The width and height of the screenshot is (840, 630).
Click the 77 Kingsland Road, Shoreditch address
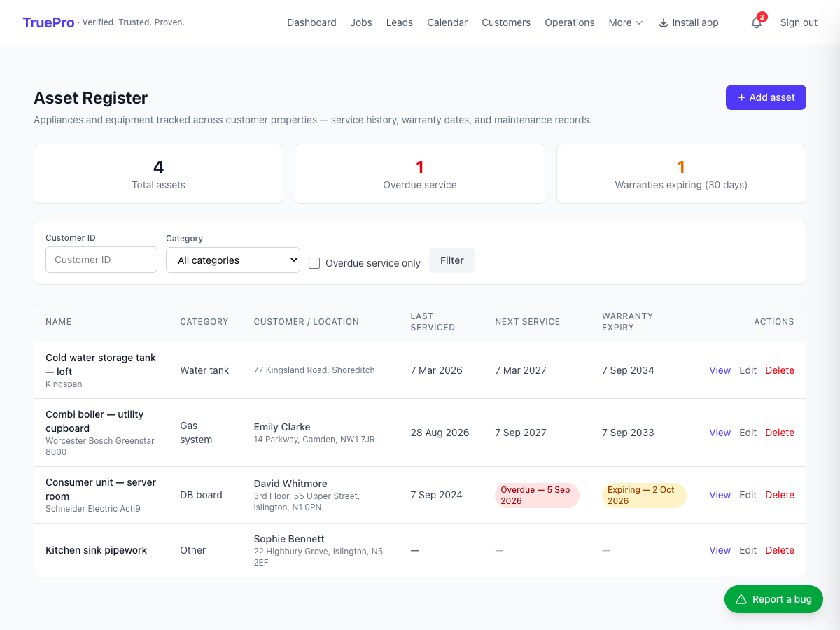tap(314, 370)
